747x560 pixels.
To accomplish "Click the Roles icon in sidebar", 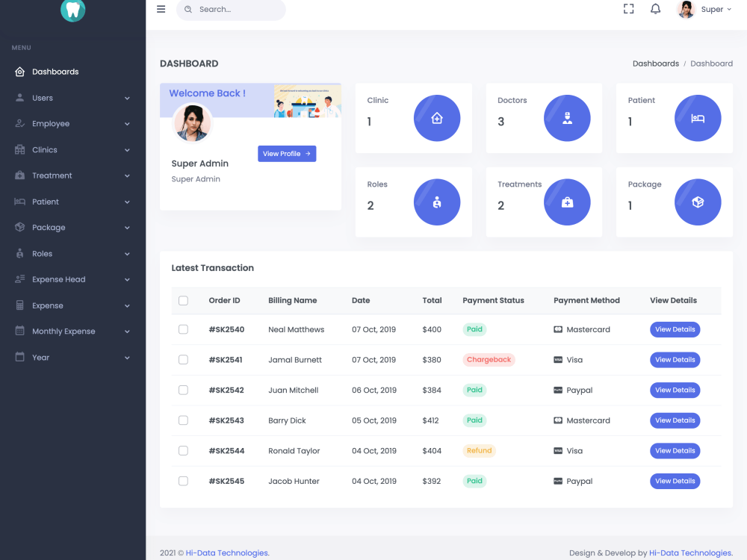I will [x=19, y=253].
